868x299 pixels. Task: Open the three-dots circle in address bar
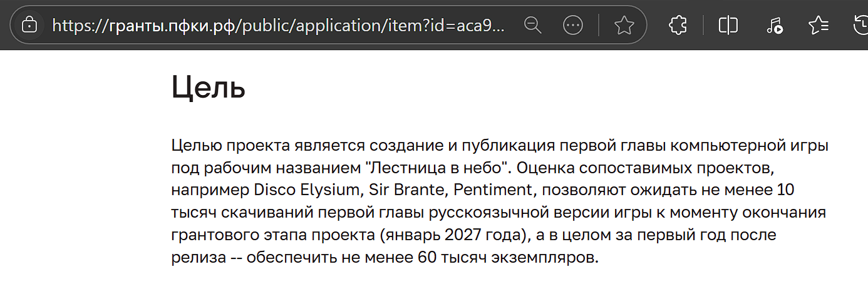coord(573,25)
